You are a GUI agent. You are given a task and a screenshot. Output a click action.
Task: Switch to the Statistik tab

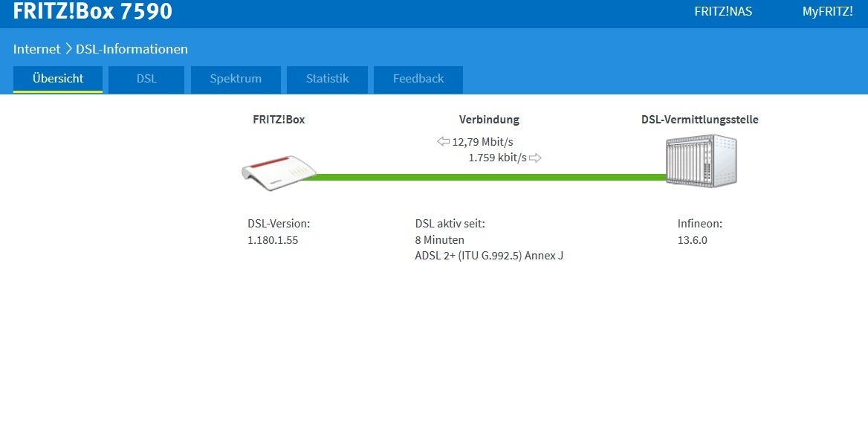(327, 79)
